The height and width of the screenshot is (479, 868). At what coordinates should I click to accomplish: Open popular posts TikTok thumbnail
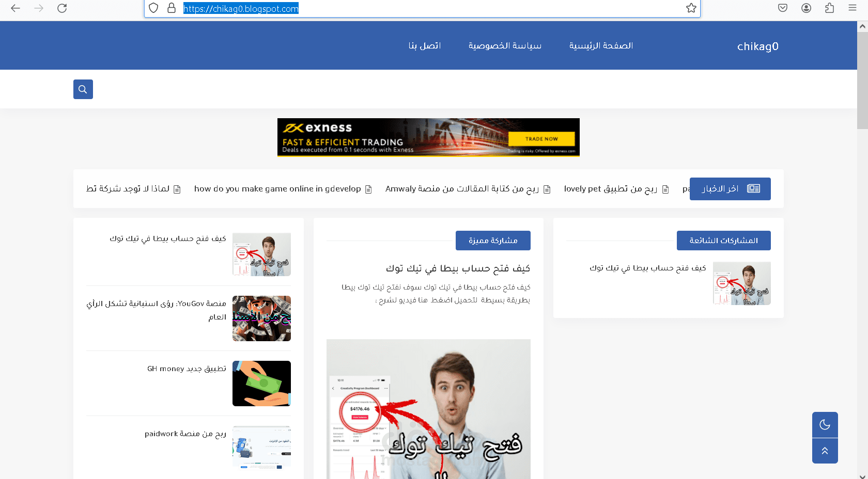pyautogui.click(x=742, y=283)
